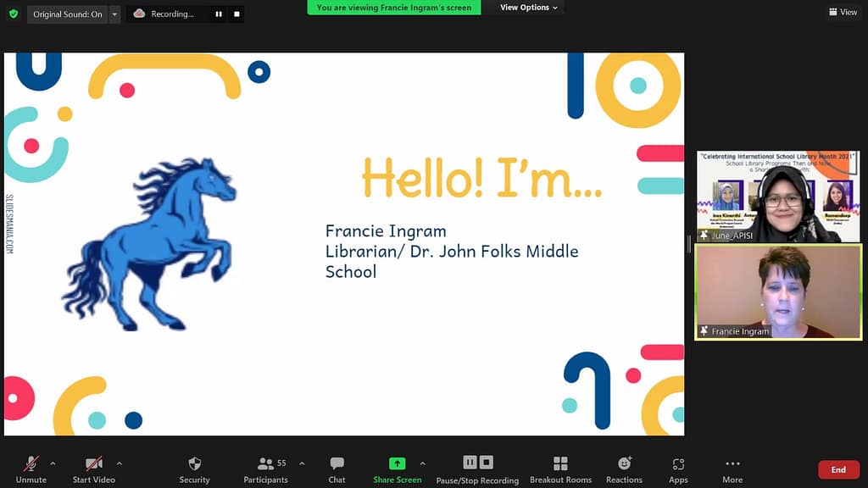Click the stop recording square in top bar

[236, 14]
